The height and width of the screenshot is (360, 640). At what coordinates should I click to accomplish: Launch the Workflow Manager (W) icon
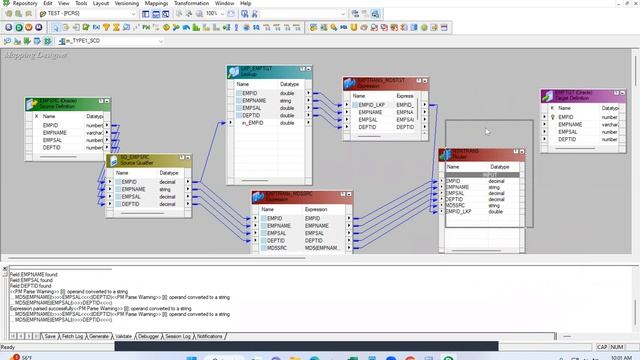coord(29,27)
